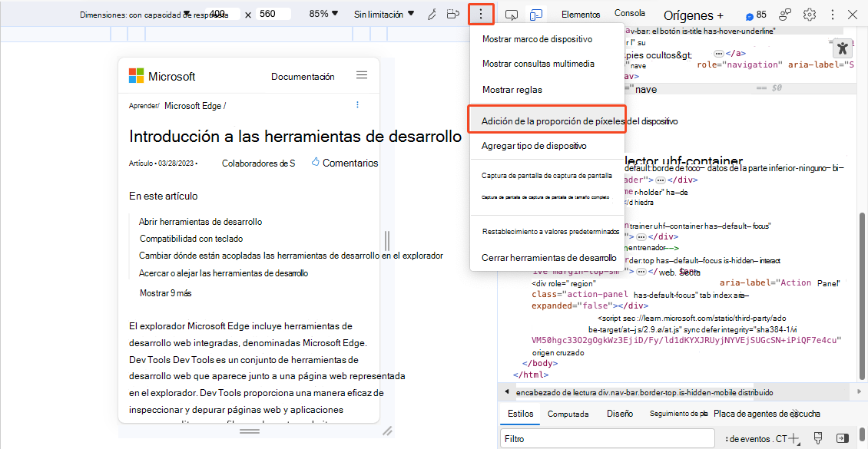Open the DevTools settings gear
Screen dimensions: 868x449
pyautogui.click(x=809, y=14)
